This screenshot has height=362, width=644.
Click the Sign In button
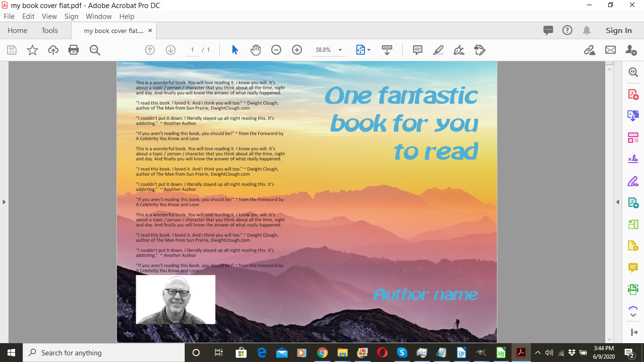point(619,31)
